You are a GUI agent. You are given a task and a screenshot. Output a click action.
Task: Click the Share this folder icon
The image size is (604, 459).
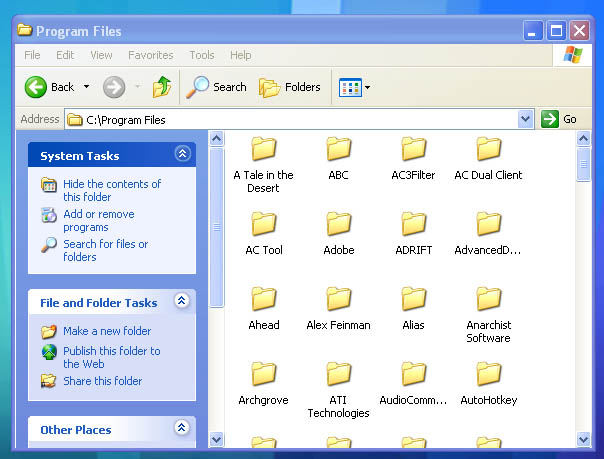coord(49,381)
